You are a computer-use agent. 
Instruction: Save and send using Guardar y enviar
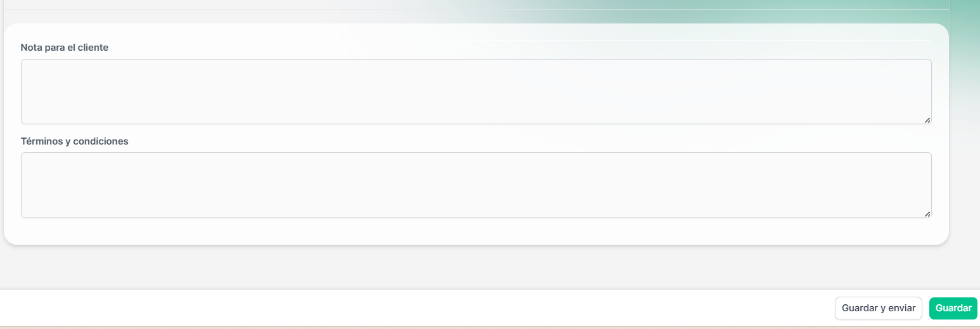coord(879,308)
